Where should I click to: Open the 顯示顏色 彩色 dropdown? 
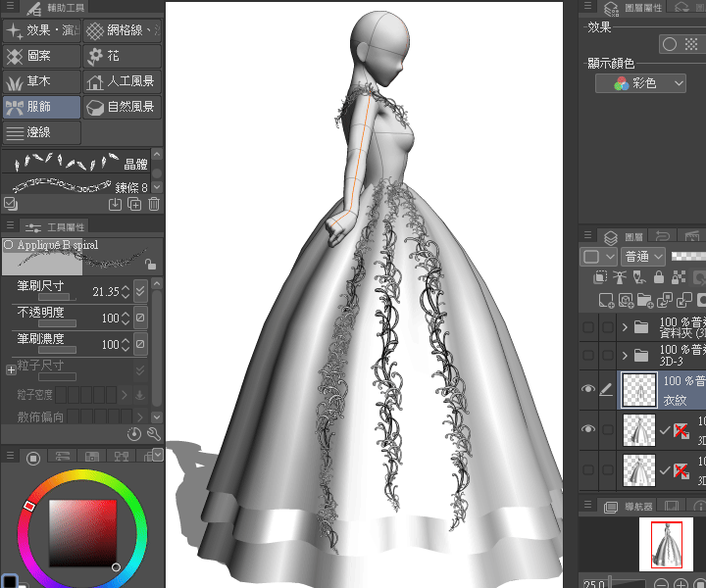(x=640, y=83)
